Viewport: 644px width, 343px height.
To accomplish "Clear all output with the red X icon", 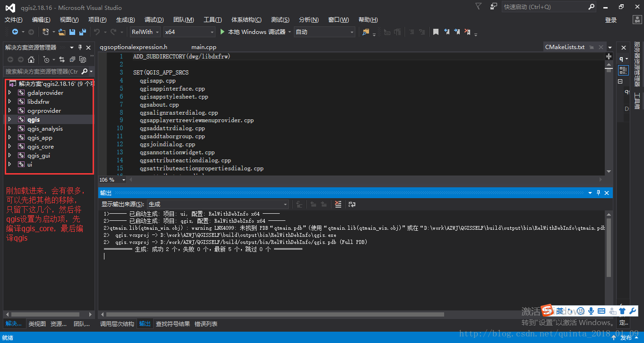I will pos(338,204).
